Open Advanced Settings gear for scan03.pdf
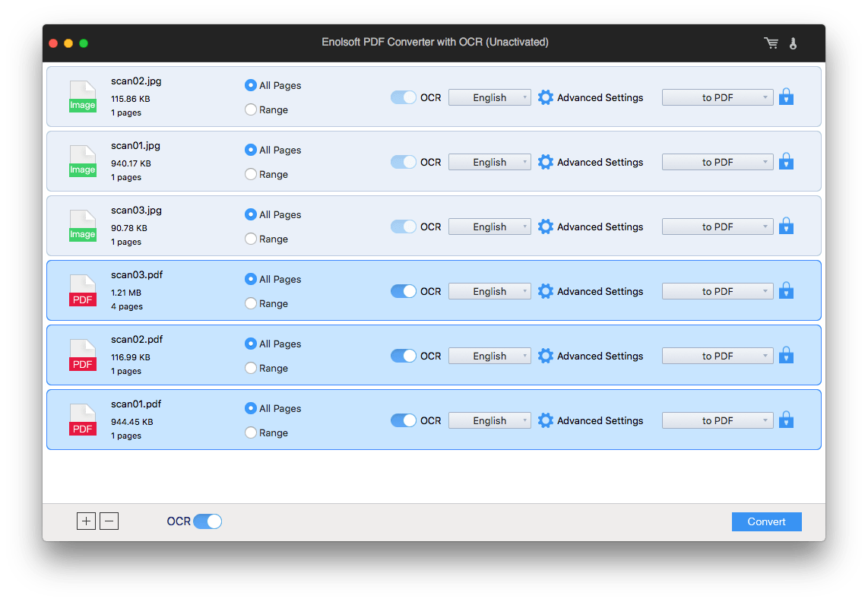 pos(545,291)
